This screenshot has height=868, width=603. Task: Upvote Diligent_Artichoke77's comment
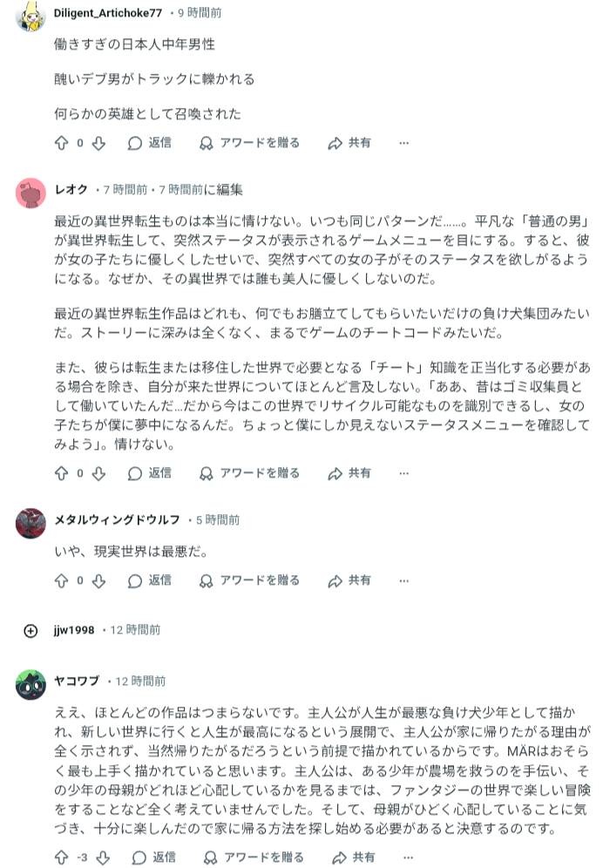pyautogui.click(x=61, y=143)
